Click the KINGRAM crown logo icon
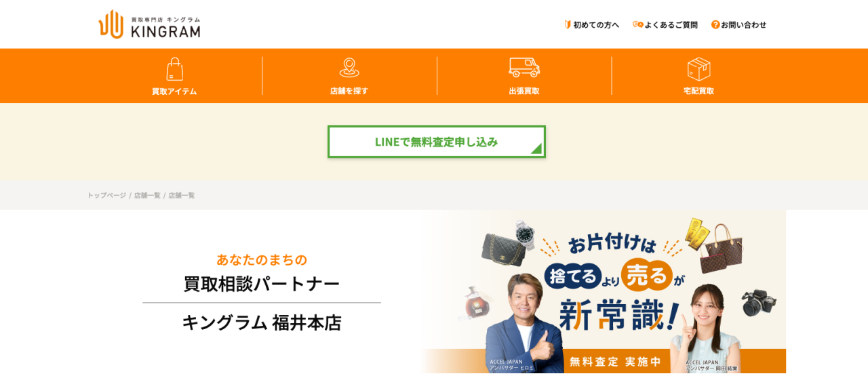 pyautogui.click(x=111, y=24)
